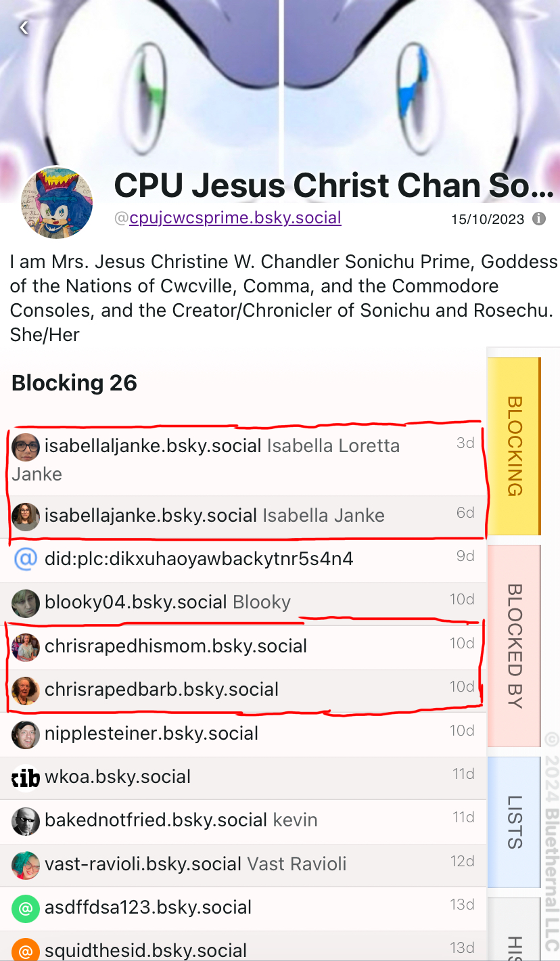560x961 pixels.
Task: Open the info icon beside 15/10/2023
Action: tap(539, 219)
